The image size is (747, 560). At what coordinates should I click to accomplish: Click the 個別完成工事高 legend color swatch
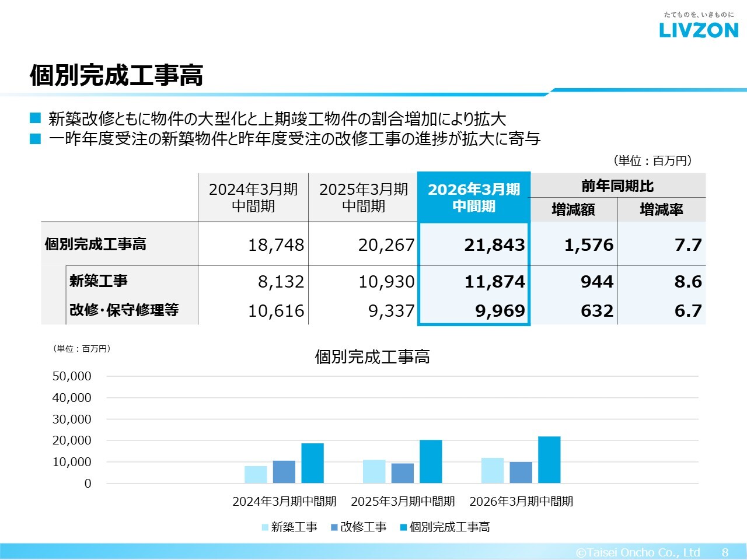[403, 527]
